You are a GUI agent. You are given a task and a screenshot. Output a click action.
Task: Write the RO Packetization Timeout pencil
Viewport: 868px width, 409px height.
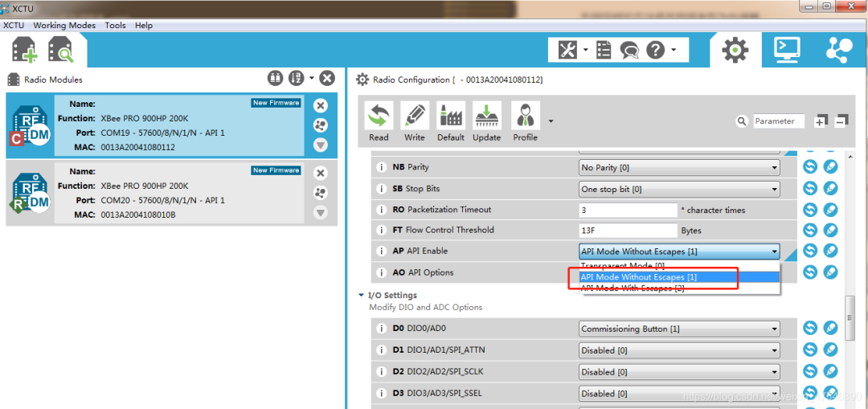830,210
